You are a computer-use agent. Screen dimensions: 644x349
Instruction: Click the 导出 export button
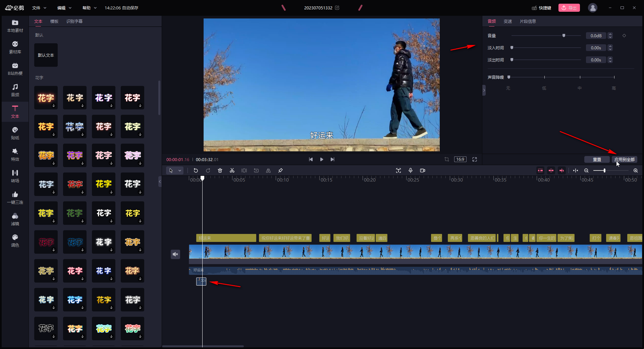point(569,8)
